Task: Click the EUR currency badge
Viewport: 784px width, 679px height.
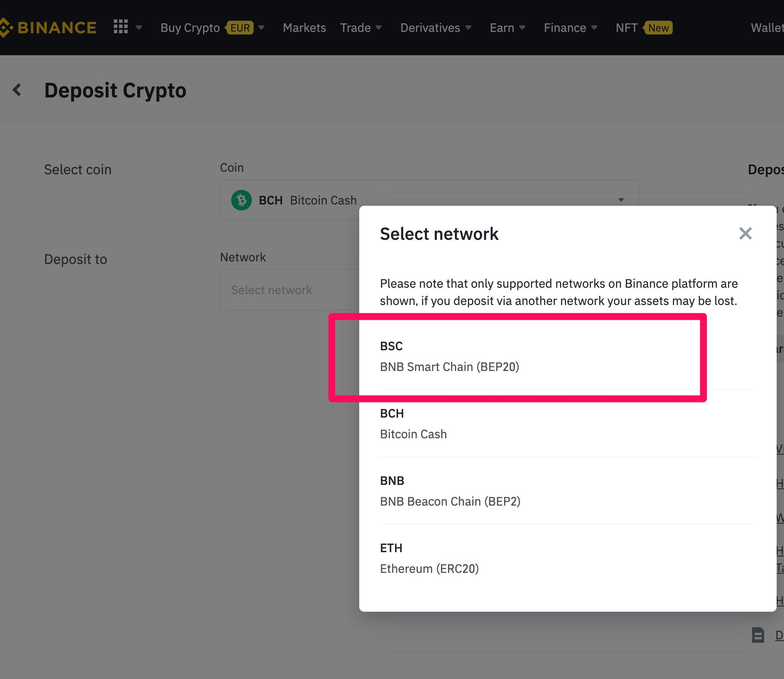Action: tap(240, 28)
